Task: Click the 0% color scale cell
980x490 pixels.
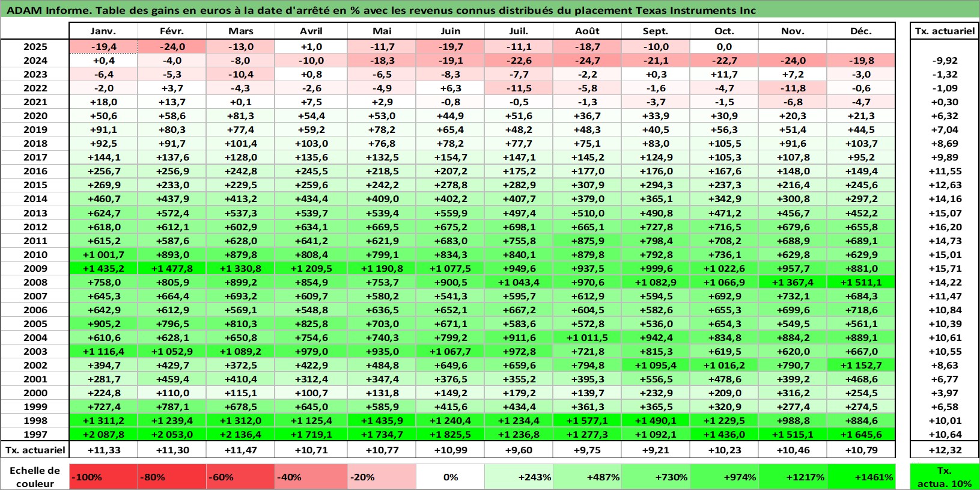Action: 451,477
